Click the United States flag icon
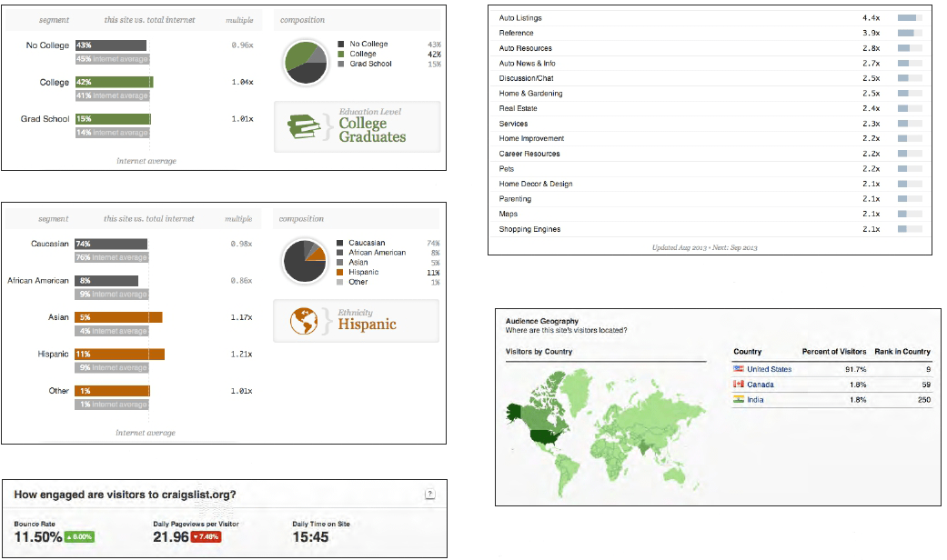947x560 pixels. pyautogui.click(x=738, y=369)
